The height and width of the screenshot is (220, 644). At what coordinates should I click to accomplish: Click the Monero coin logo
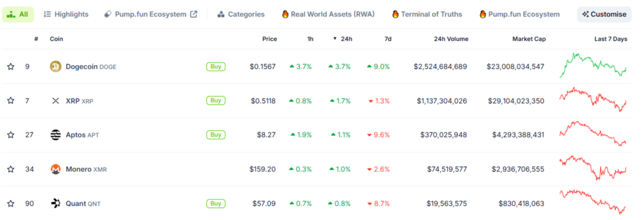[56, 169]
